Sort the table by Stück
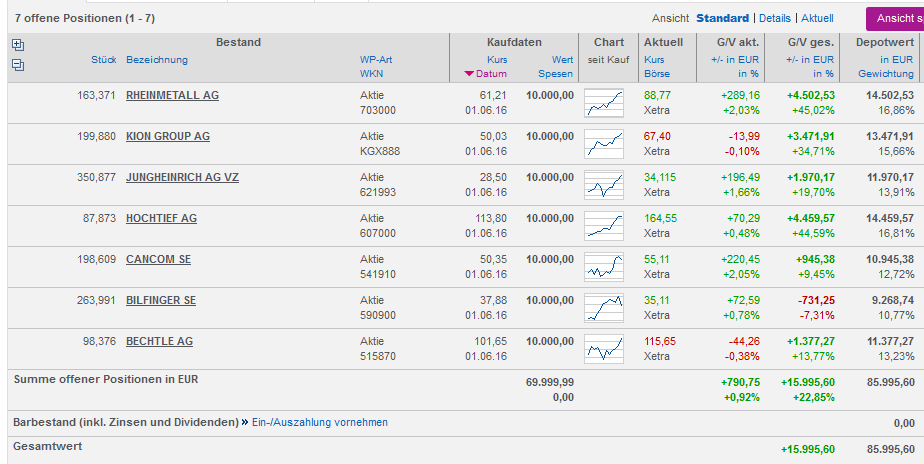Image resolution: width=924 pixels, height=464 pixels. click(x=104, y=60)
